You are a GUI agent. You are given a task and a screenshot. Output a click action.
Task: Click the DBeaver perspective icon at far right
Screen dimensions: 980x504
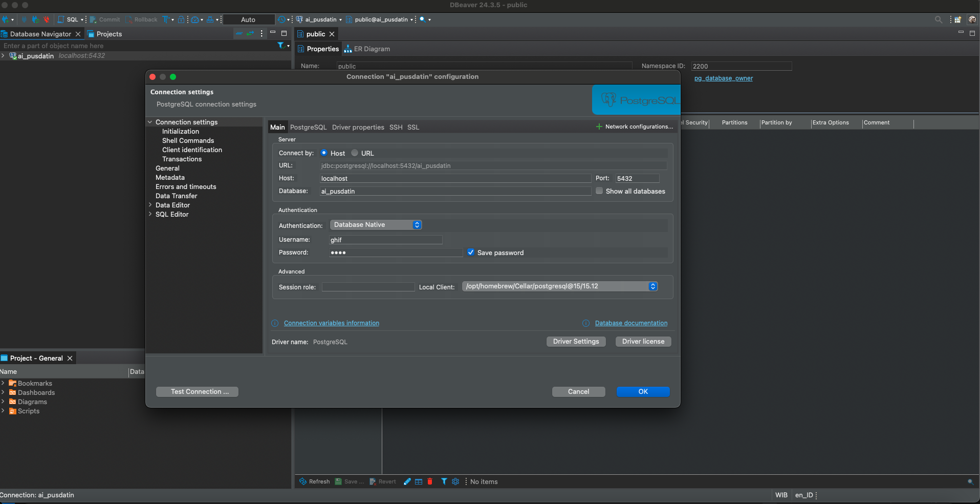(972, 19)
